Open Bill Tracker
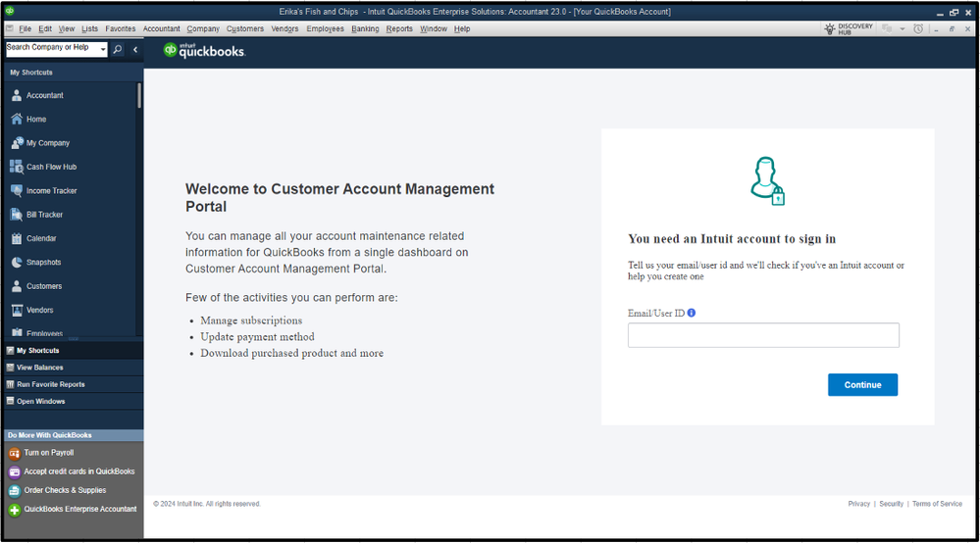Viewport: 980px width, 543px height. 37,215
